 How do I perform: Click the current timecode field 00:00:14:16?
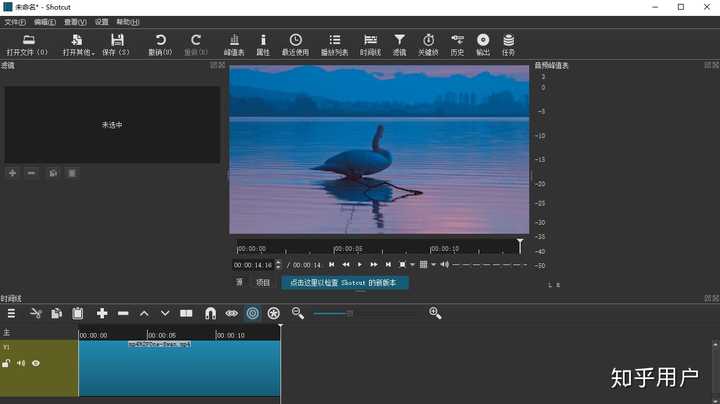coord(253,265)
